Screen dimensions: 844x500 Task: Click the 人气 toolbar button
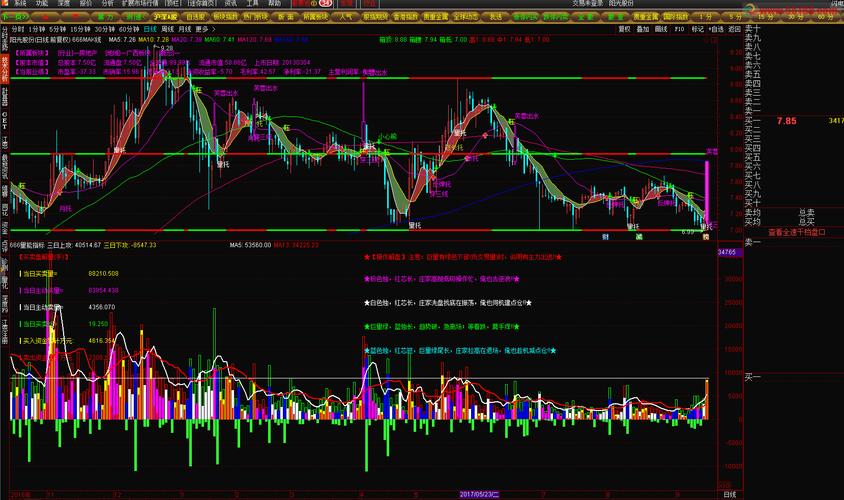coord(346,17)
